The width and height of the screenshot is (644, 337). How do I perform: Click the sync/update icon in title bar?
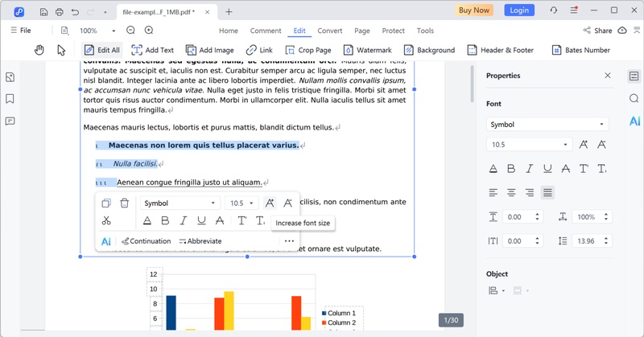coord(553,10)
